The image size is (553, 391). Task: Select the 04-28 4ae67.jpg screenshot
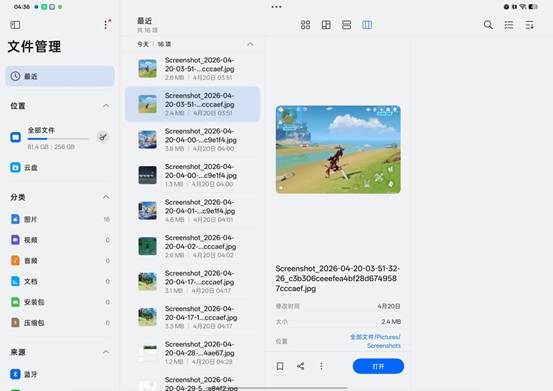[193, 353]
